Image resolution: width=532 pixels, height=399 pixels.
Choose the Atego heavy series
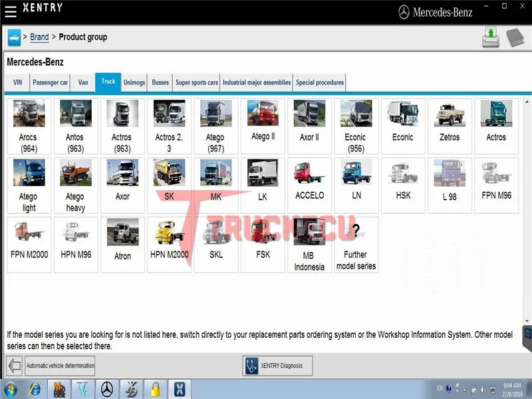pyautogui.click(x=76, y=186)
